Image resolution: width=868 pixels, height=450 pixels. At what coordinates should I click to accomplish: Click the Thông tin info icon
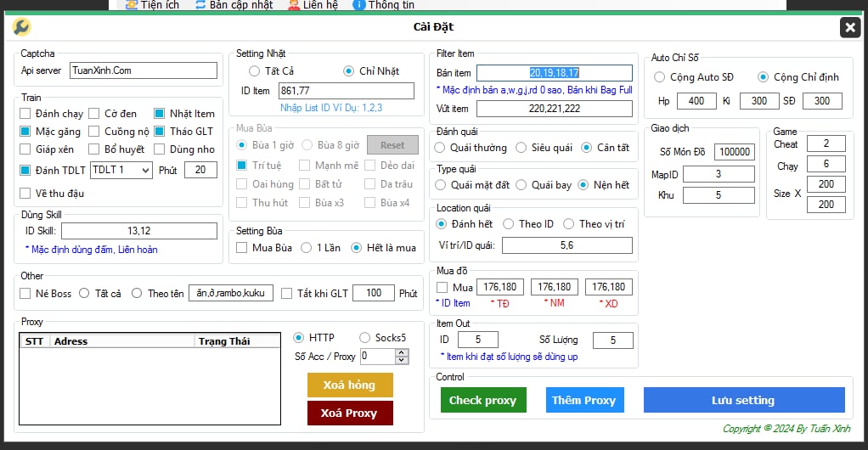(x=359, y=4)
